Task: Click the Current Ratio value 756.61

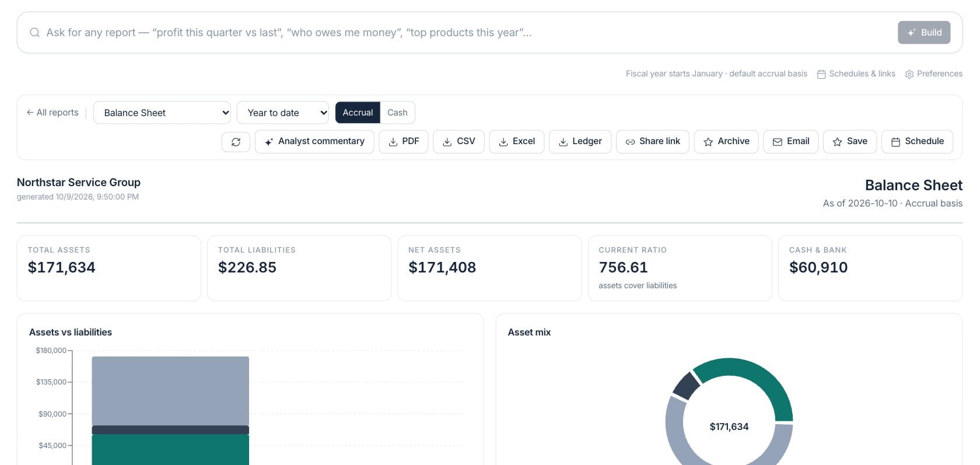Action: click(623, 267)
